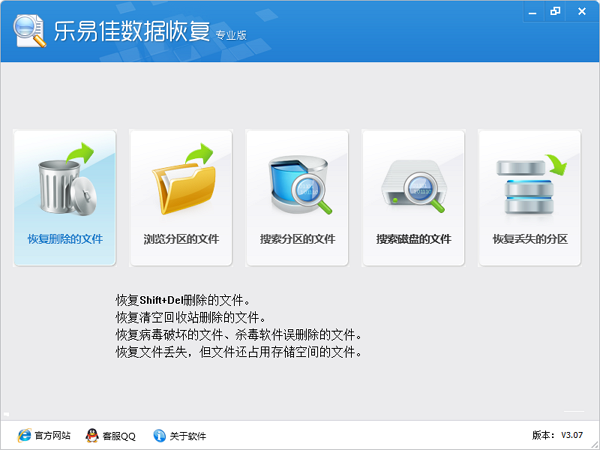The height and width of the screenshot is (450, 600).
Task: Click the 恢复Shift+Del删除的文件 description line
Action: [183, 300]
